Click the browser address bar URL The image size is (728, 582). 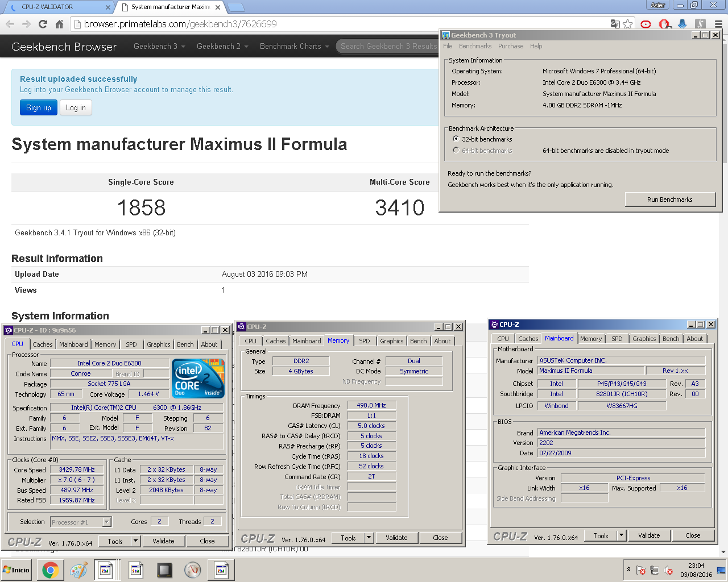tap(180, 24)
